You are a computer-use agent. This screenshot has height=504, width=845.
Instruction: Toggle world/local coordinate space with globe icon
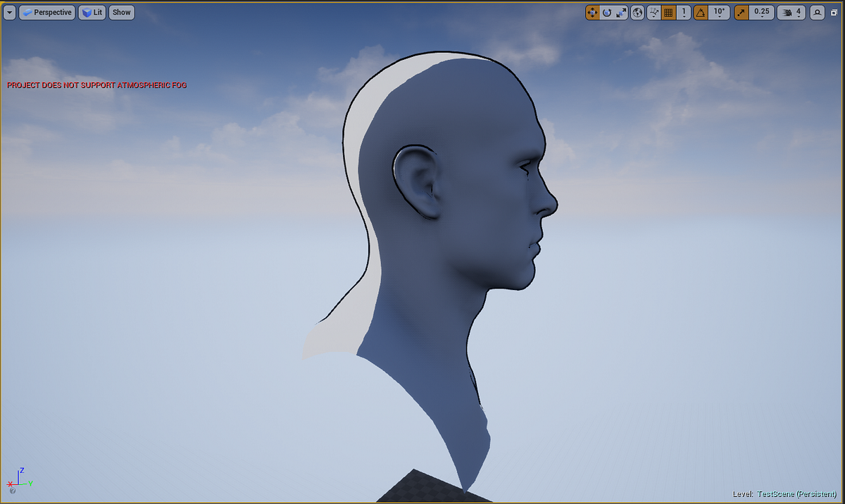coord(637,12)
